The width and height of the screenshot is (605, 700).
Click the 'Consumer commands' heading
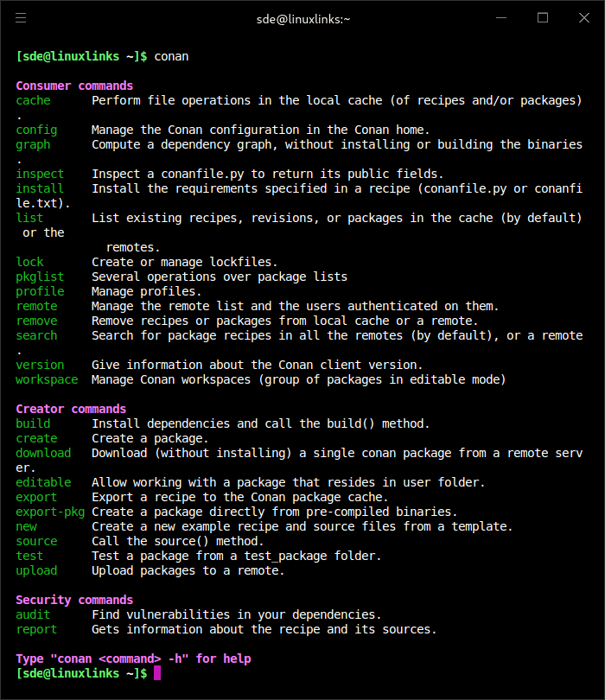pos(74,86)
